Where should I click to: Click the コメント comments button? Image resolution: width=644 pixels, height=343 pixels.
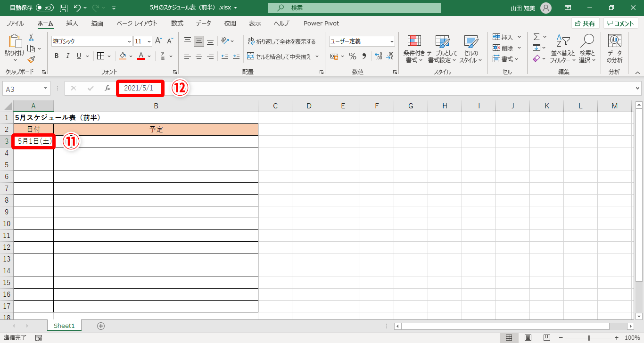click(x=621, y=24)
